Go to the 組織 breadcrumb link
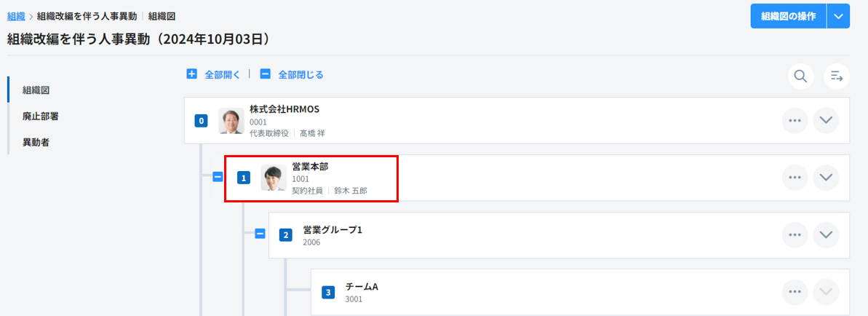This screenshot has height=316, width=868. click(x=15, y=15)
